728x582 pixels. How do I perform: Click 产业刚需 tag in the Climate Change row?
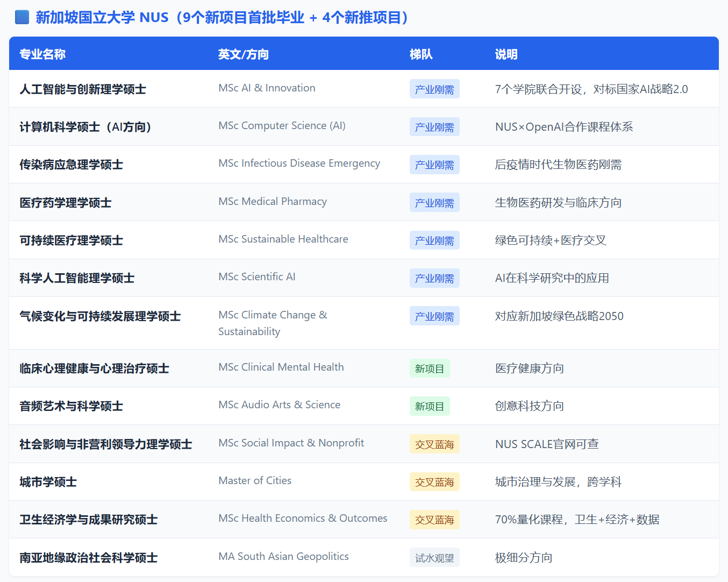[x=434, y=316]
